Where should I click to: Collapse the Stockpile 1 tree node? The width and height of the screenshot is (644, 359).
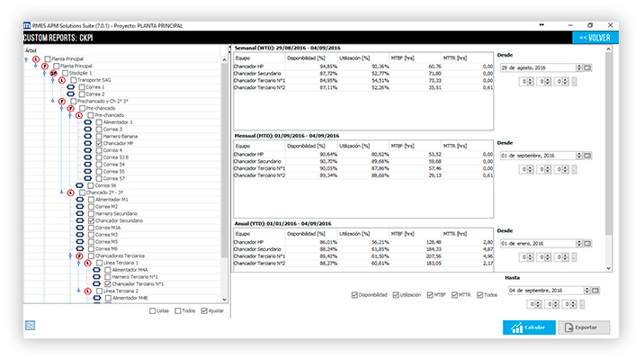coord(44,73)
